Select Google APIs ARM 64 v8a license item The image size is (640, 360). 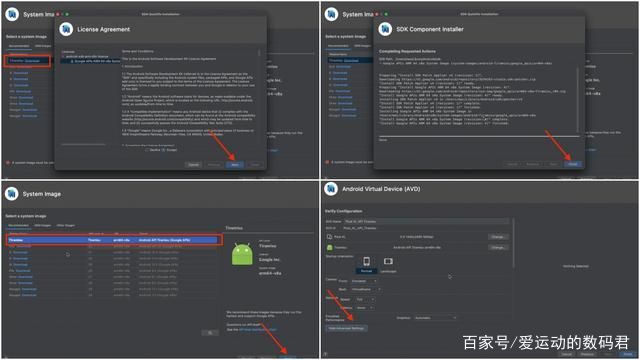click(96, 61)
